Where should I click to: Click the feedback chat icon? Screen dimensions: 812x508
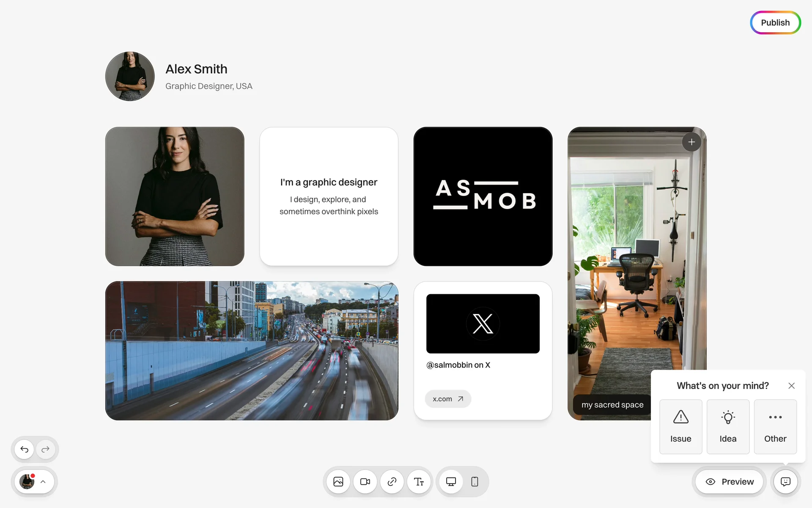click(x=785, y=482)
